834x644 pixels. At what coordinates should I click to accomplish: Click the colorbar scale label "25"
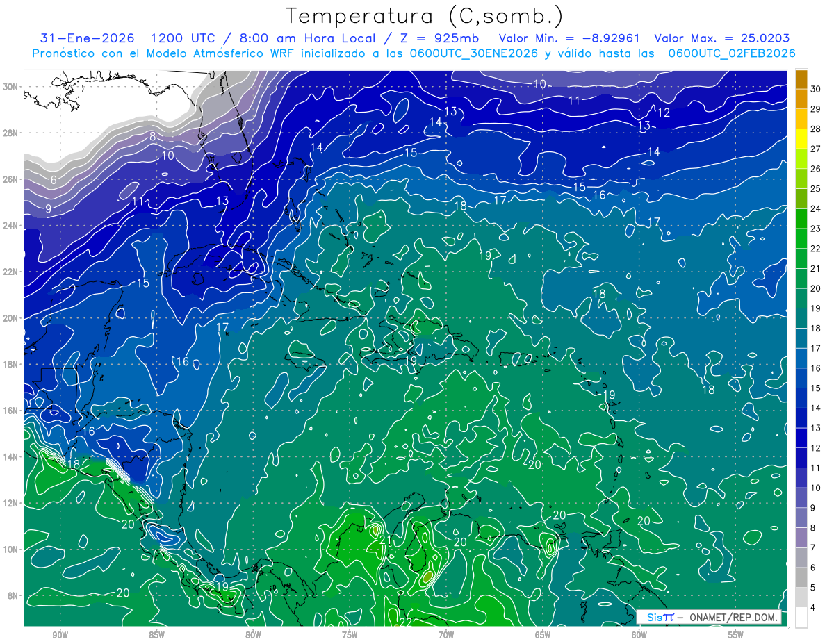click(816, 188)
